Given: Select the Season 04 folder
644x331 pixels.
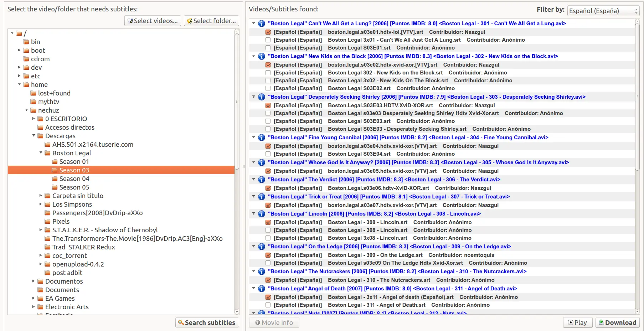Looking at the screenshot, I should 74,179.
